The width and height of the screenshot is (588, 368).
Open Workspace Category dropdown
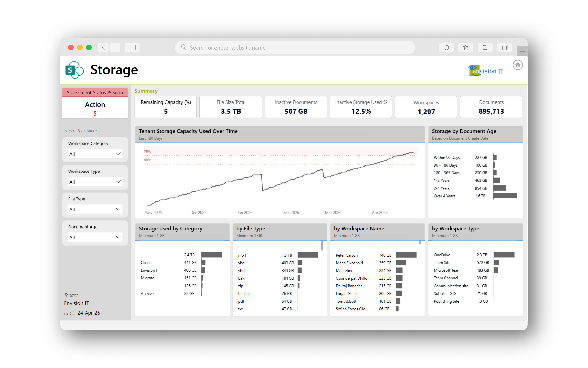pyautogui.click(x=95, y=154)
